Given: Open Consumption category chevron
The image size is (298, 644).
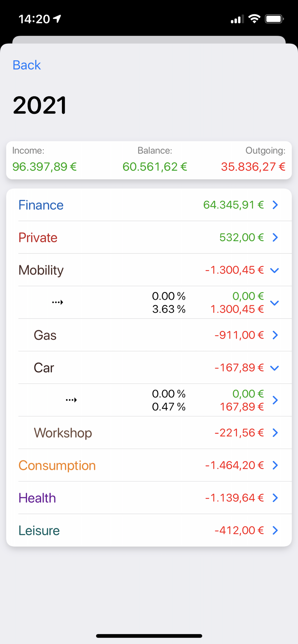Looking at the screenshot, I should click(275, 465).
